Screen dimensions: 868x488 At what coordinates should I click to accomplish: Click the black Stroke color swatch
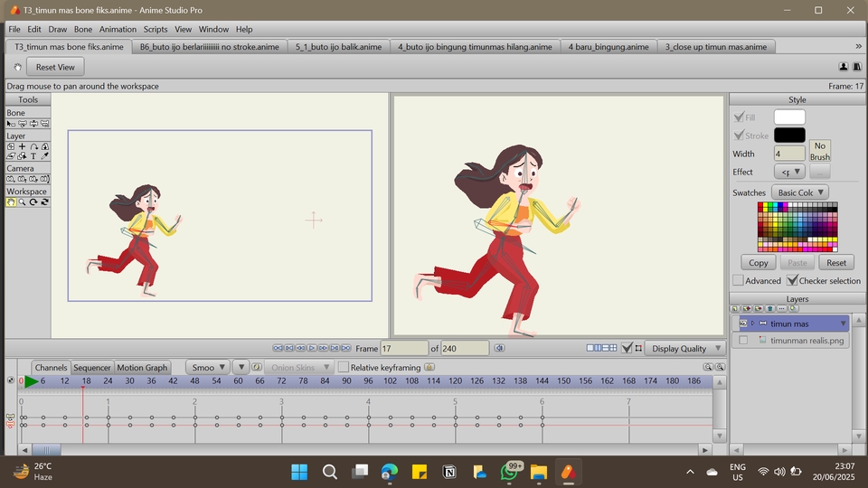click(788, 136)
